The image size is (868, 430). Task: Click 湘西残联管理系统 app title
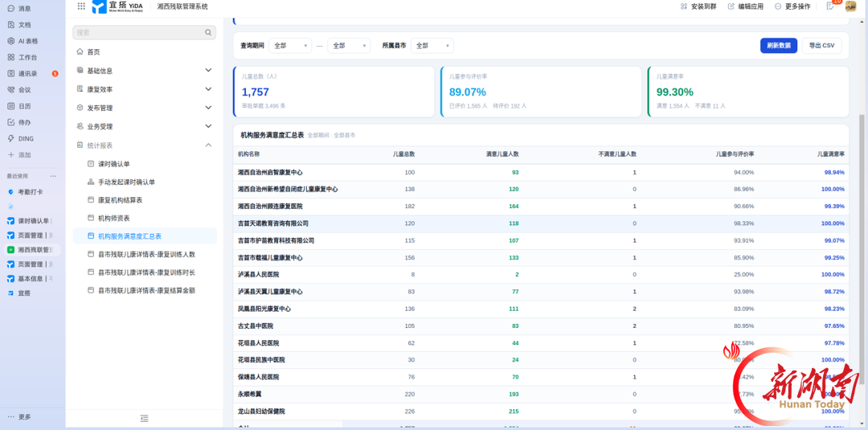click(x=182, y=6)
